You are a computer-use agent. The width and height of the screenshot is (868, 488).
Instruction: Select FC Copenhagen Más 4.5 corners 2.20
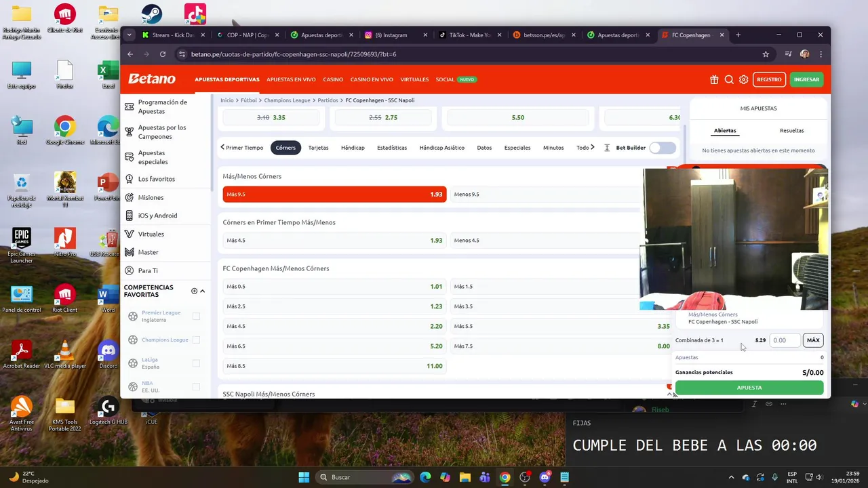pos(334,327)
